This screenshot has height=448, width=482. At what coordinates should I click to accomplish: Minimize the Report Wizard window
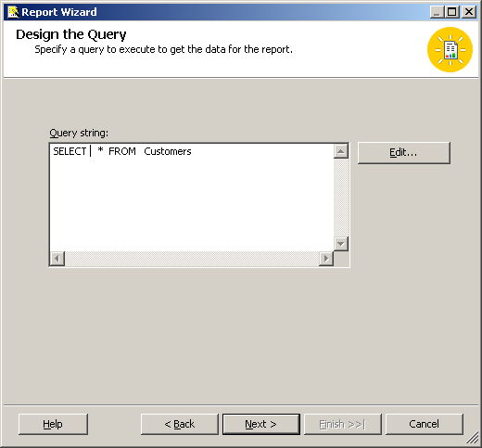point(437,12)
